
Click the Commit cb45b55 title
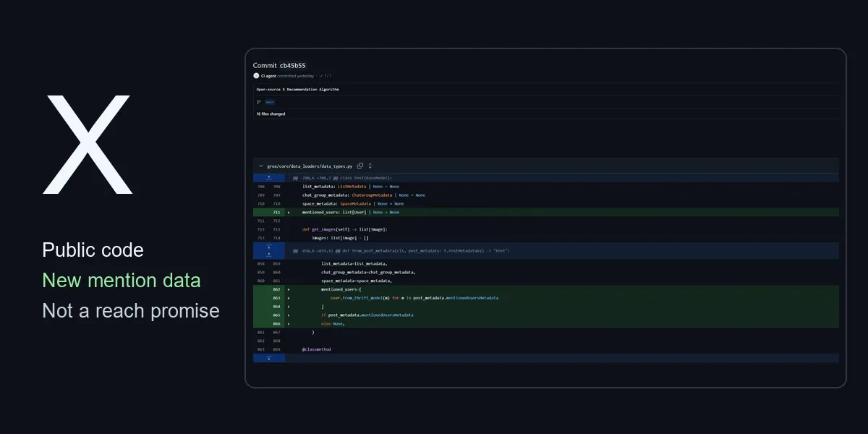tap(279, 65)
